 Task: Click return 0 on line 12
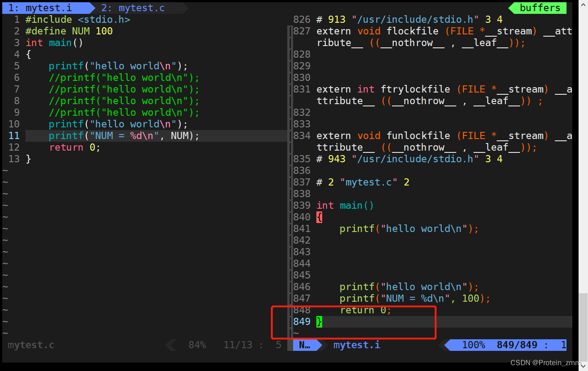point(75,148)
